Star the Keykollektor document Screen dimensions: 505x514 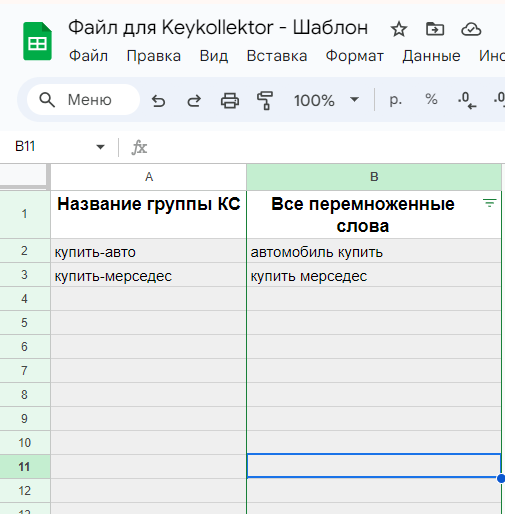pyautogui.click(x=399, y=29)
